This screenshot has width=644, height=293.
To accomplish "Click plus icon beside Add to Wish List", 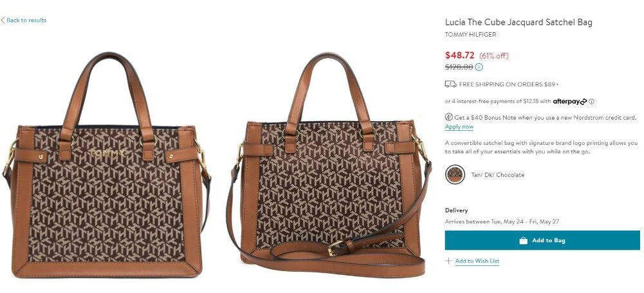I will [x=448, y=261].
